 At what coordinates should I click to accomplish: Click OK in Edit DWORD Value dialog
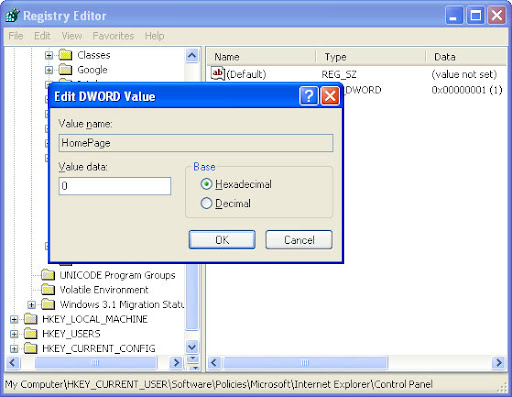coord(222,240)
